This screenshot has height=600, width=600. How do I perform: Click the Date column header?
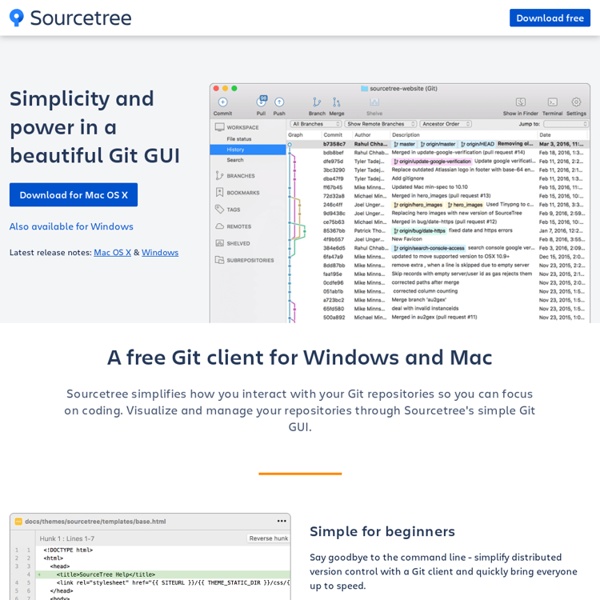(x=545, y=135)
